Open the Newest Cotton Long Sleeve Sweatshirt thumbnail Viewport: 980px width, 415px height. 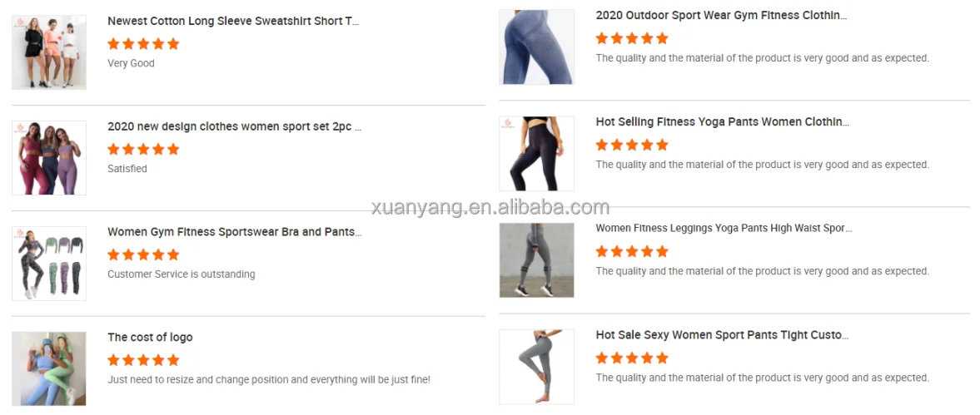(x=49, y=52)
